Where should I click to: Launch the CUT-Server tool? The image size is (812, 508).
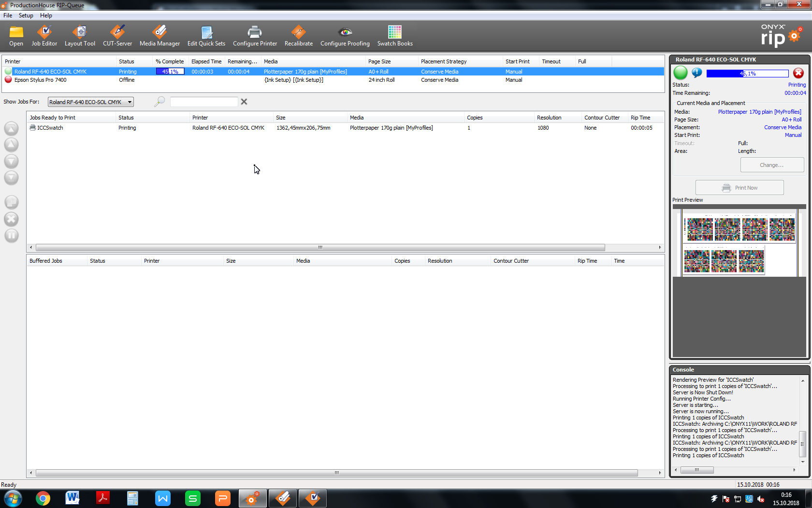117,36
